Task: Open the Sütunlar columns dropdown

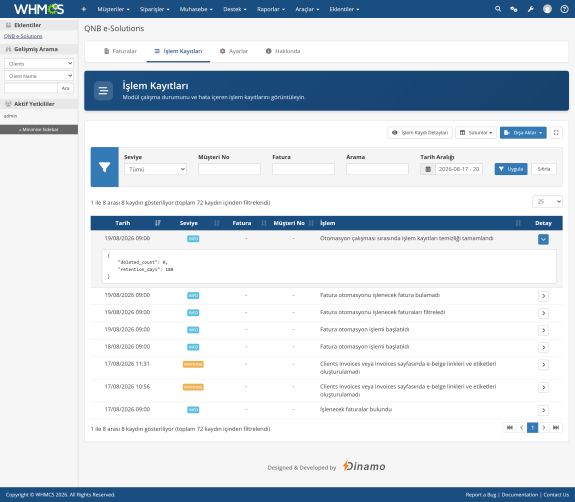Action: click(x=476, y=132)
